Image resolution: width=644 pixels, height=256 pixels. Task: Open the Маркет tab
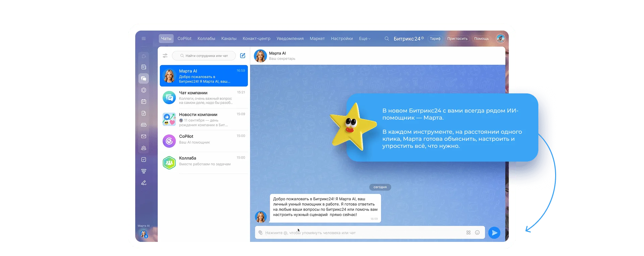[317, 39]
